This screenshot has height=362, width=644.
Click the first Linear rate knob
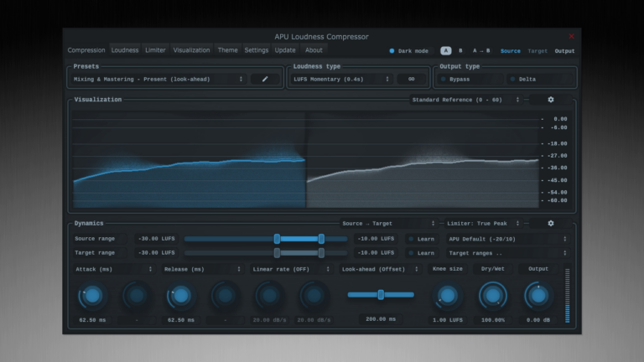click(269, 296)
